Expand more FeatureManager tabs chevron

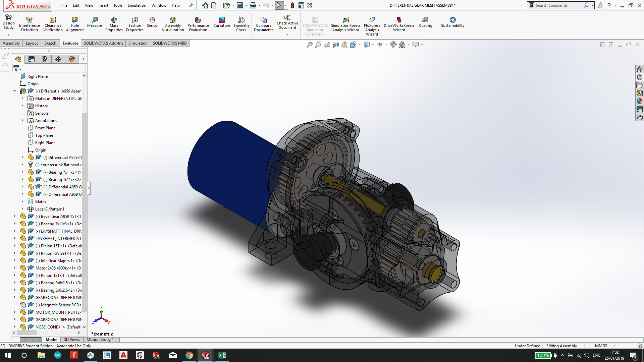tap(83, 59)
